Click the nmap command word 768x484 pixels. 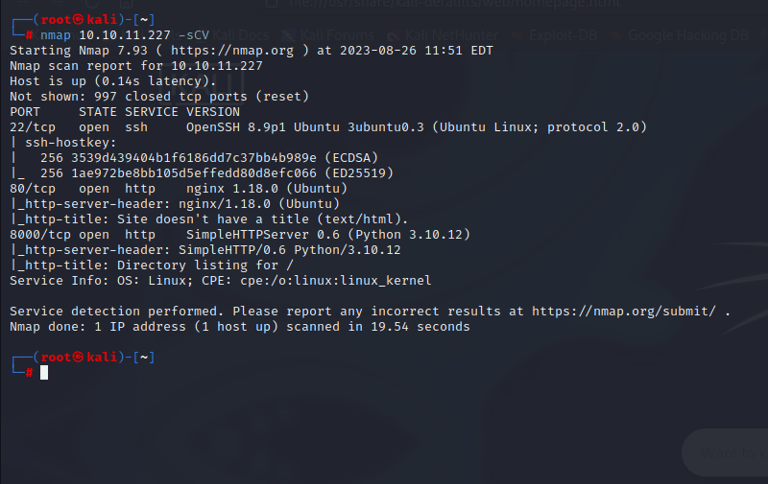[56, 34]
